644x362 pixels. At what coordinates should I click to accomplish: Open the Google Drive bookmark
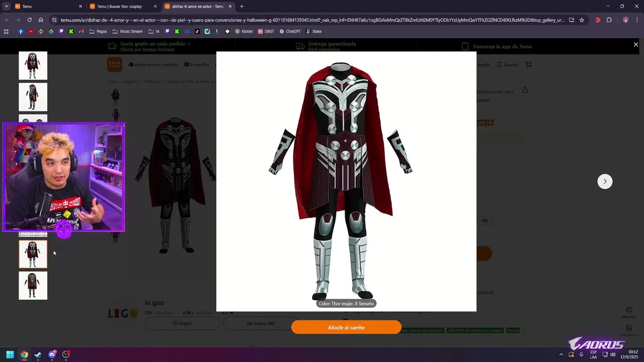[51, 31]
